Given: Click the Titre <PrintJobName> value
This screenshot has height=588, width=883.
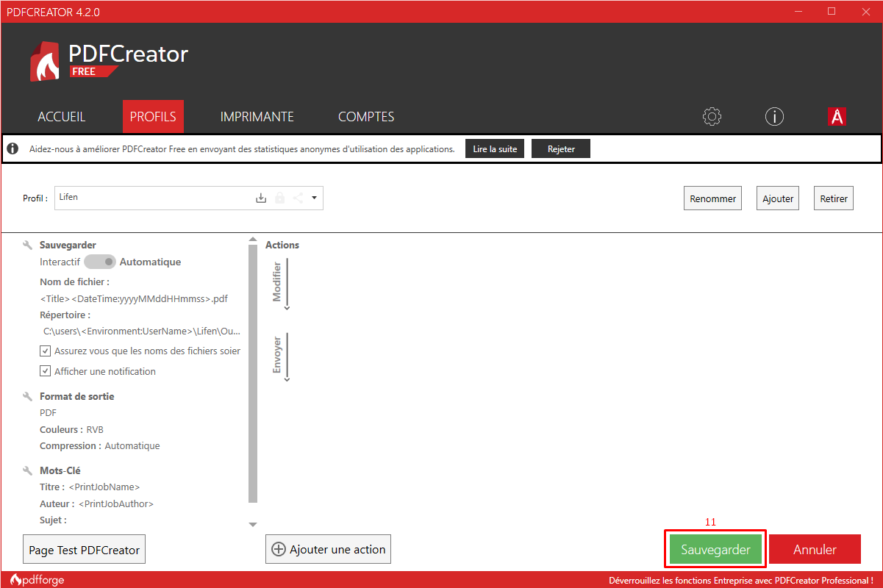Looking at the screenshot, I should pyautogui.click(x=105, y=487).
